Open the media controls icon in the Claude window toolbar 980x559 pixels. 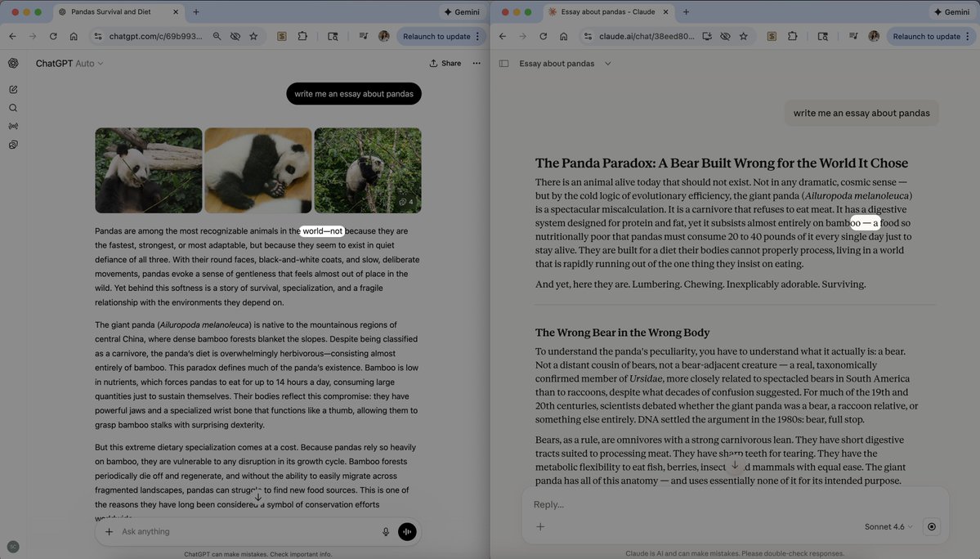click(x=853, y=36)
